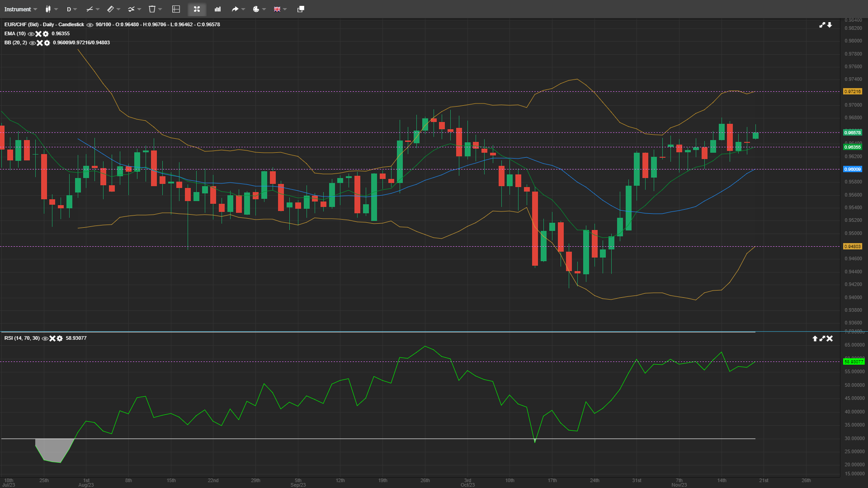Click the EUR/CHF (Bid) - Daily - Candlestick title
This screenshot has width=868, height=488.
[44, 24]
